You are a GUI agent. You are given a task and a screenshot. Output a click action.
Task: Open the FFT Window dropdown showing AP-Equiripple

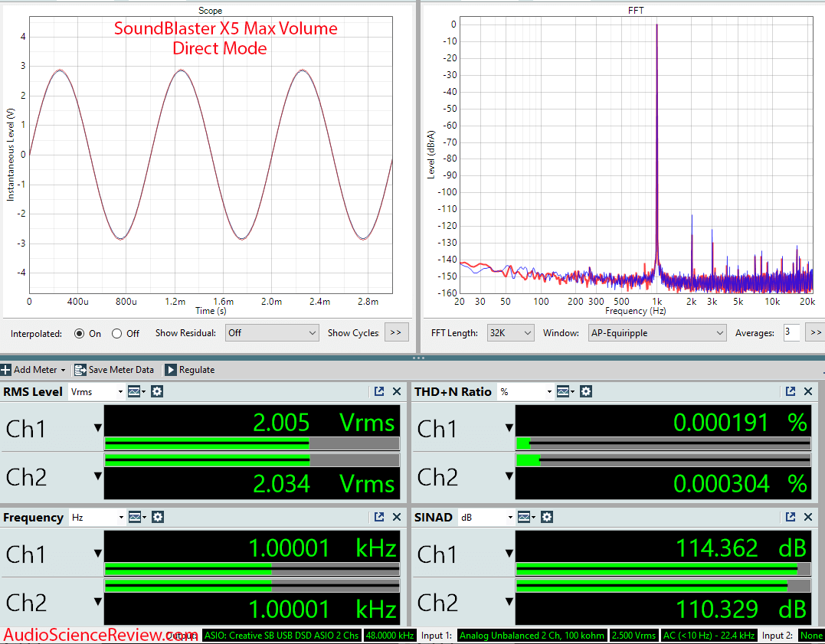coord(657,333)
